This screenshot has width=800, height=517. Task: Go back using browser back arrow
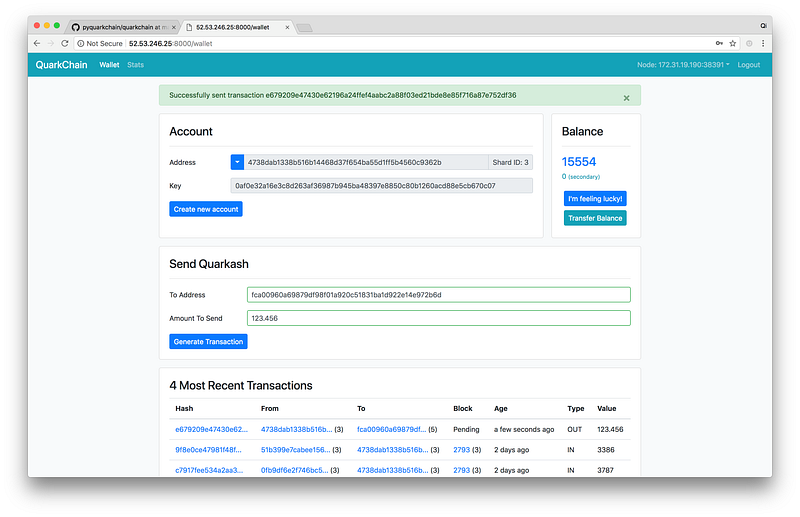[37, 43]
